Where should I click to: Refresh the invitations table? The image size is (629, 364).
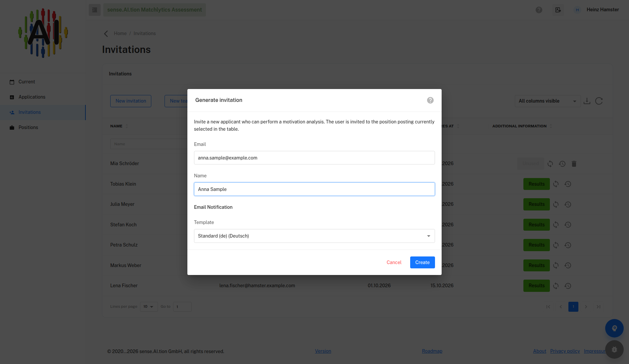click(599, 101)
